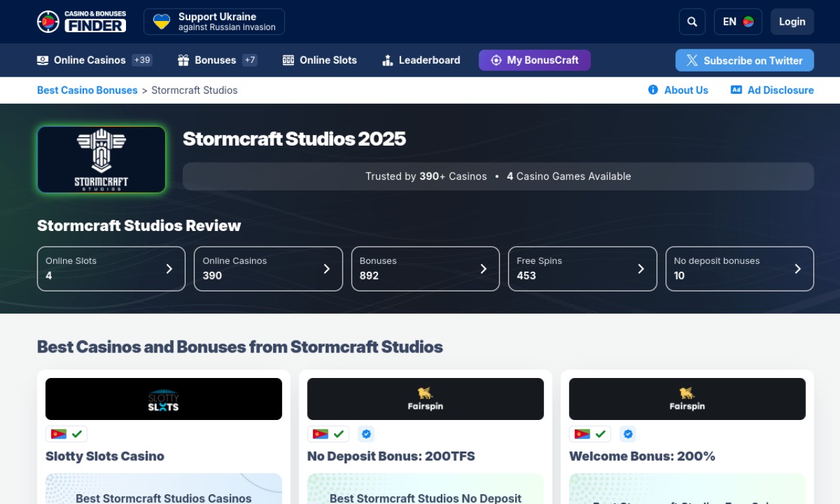
Task: Open the Casino & Bonuses Finder logo
Action: pyautogui.click(x=81, y=22)
